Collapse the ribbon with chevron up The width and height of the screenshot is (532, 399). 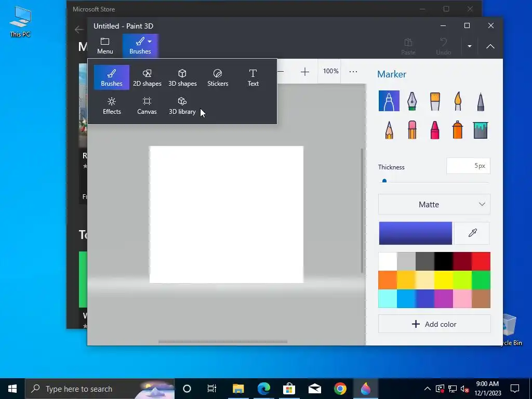click(490, 46)
